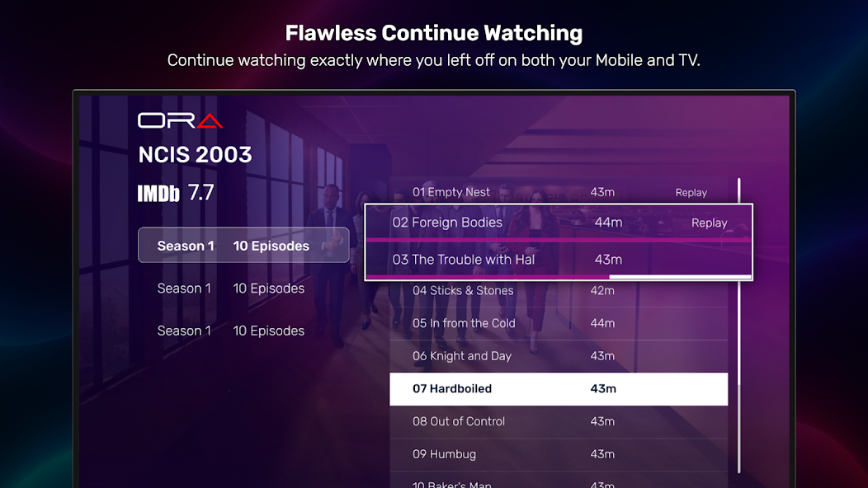This screenshot has width=868, height=488.
Task: Replay episode 02 Foreign Bodies
Action: click(x=709, y=223)
